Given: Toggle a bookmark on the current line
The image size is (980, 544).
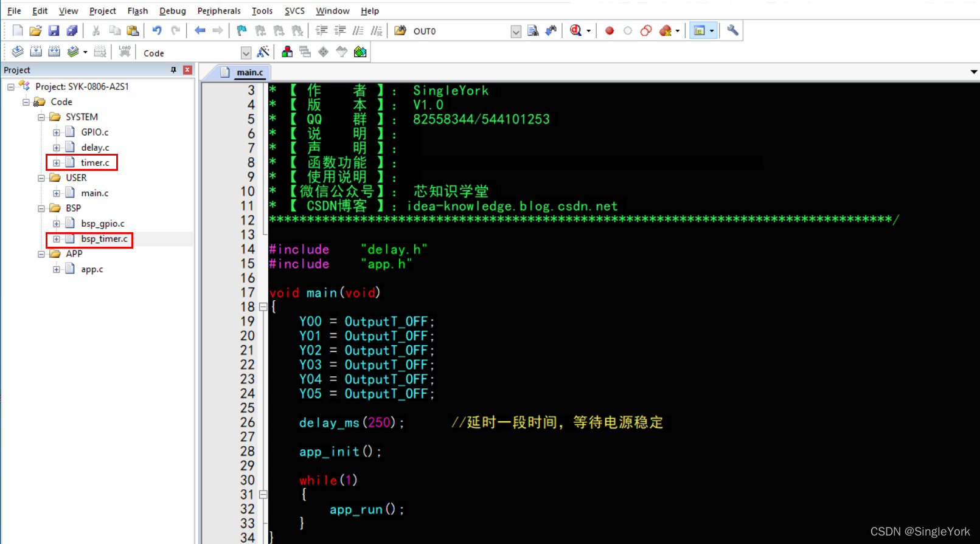Looking at the screenshot, I should [x=242, y=30].
